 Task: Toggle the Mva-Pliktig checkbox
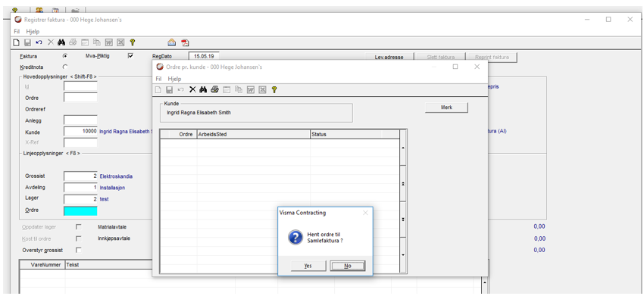click(x=130, y=56)
